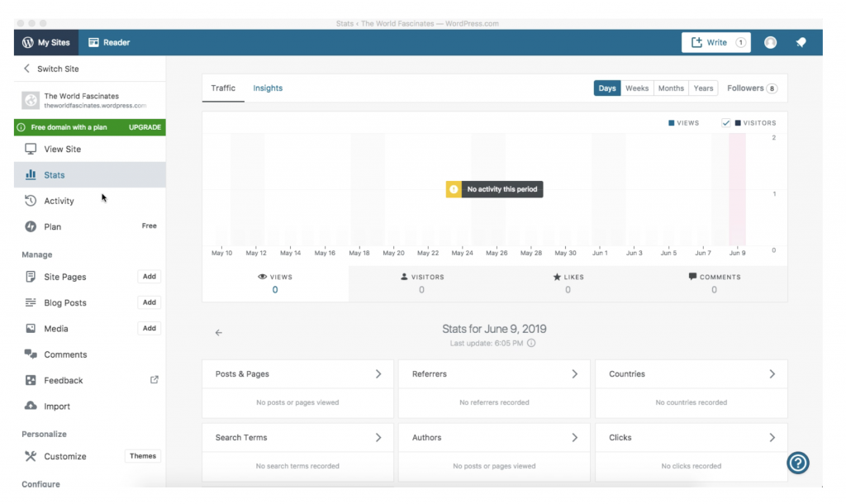Viewport: 846px width, 504px height.
Task: Click the Comments bubble icon in the stats row
Action: pos(692,276)
